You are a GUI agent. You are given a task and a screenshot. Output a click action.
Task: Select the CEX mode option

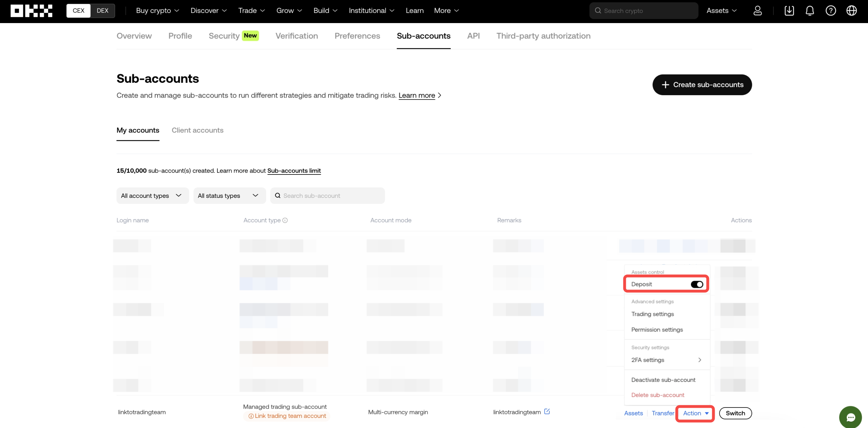click(78, 11)
